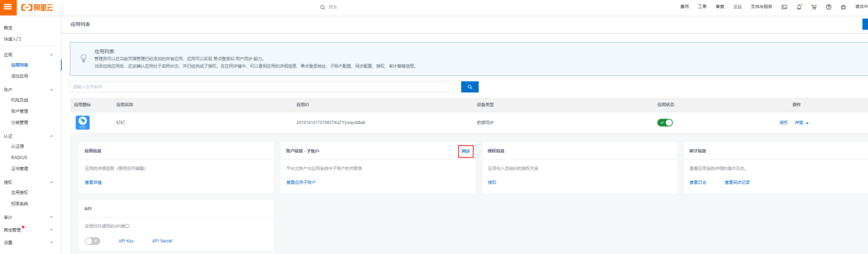This screenshot has width=868, height=254.
Task: Click the 数据同步 device type cell
Action: coord(486,122)
